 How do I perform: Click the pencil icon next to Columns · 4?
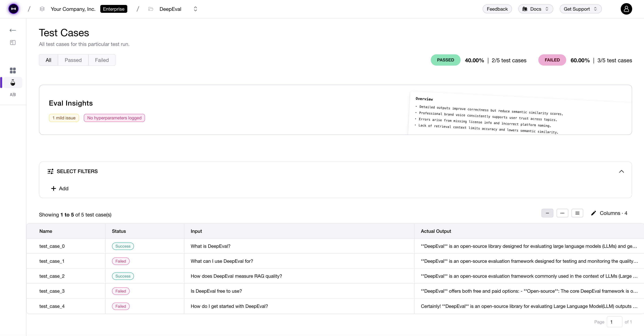coord(594,213)
